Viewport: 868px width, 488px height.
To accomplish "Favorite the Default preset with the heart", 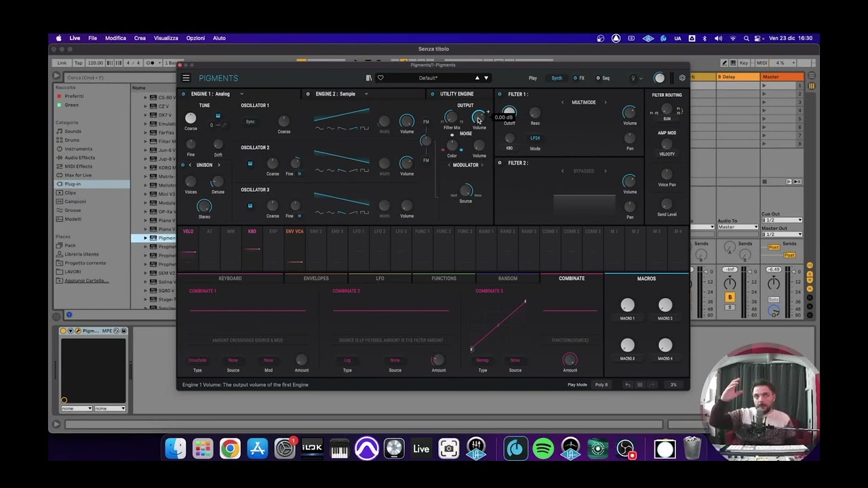I will coord(380,78).
